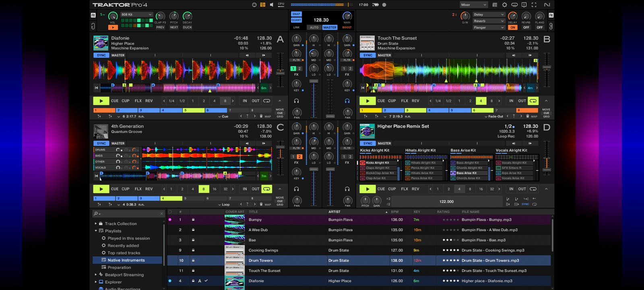Click the metronome icon in the header
The height and width of the screenshot is (290, 644).
click(x=254, y=5)
